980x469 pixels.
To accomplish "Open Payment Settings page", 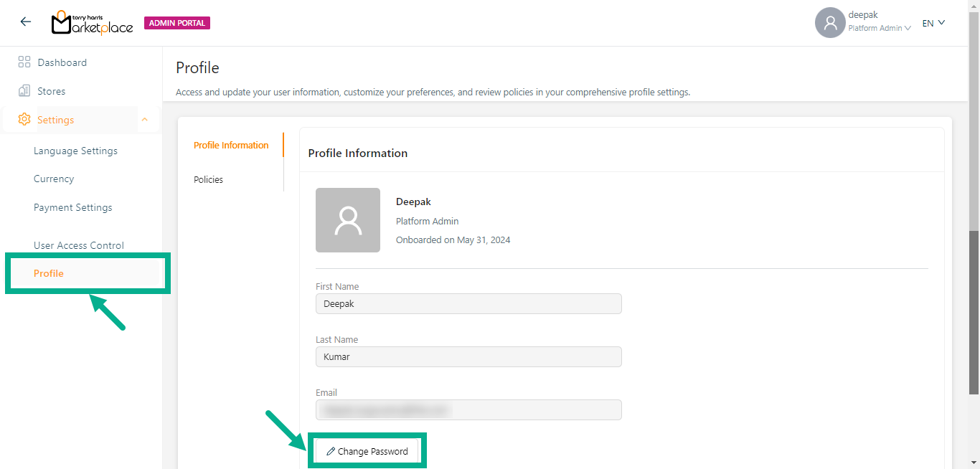I will point(73,207).
